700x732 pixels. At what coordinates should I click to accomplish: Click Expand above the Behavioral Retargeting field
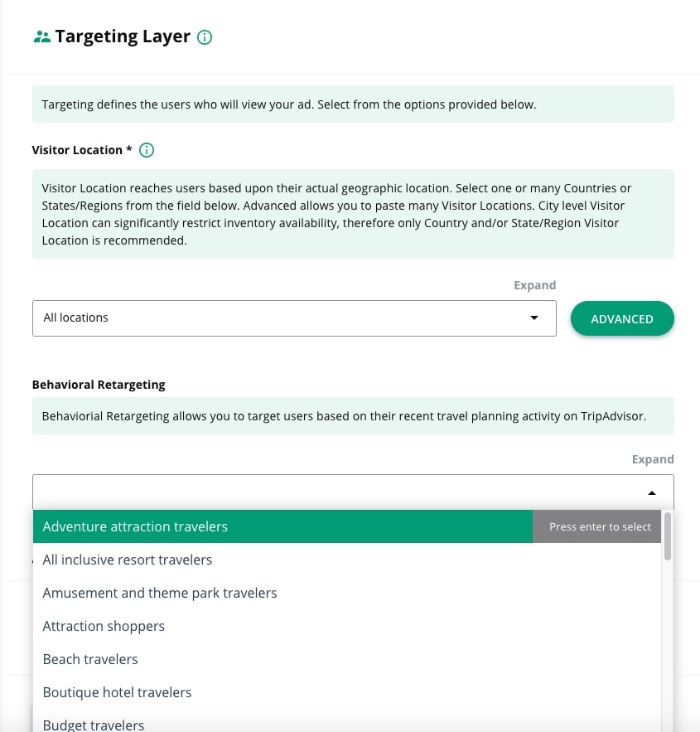pyautogui.click(x=652, y=459)
